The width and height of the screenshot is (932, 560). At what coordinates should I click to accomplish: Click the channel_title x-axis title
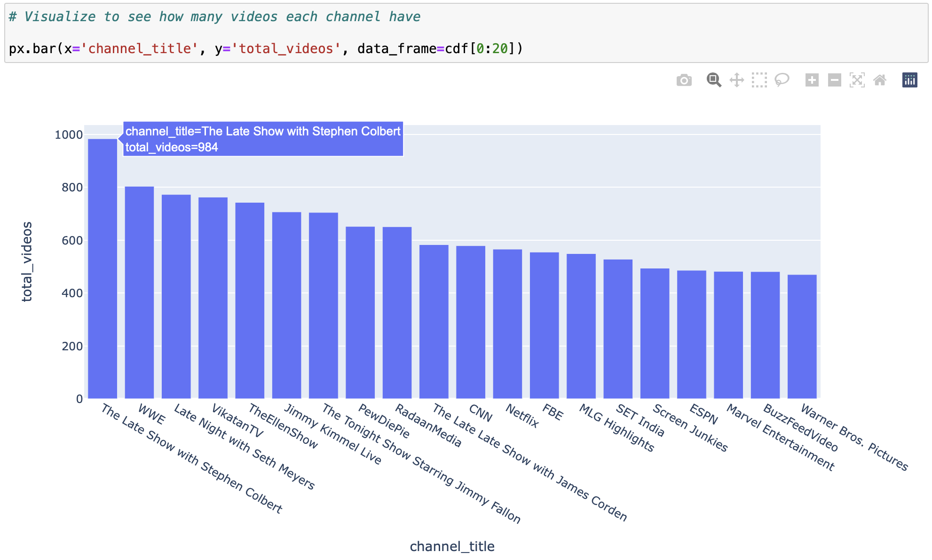(452, 546)
